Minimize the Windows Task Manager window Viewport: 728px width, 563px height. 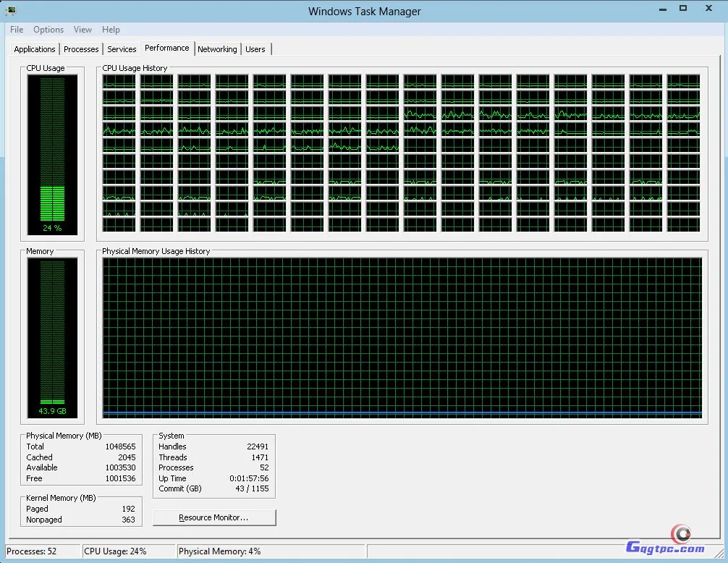(x=663, y=9)
